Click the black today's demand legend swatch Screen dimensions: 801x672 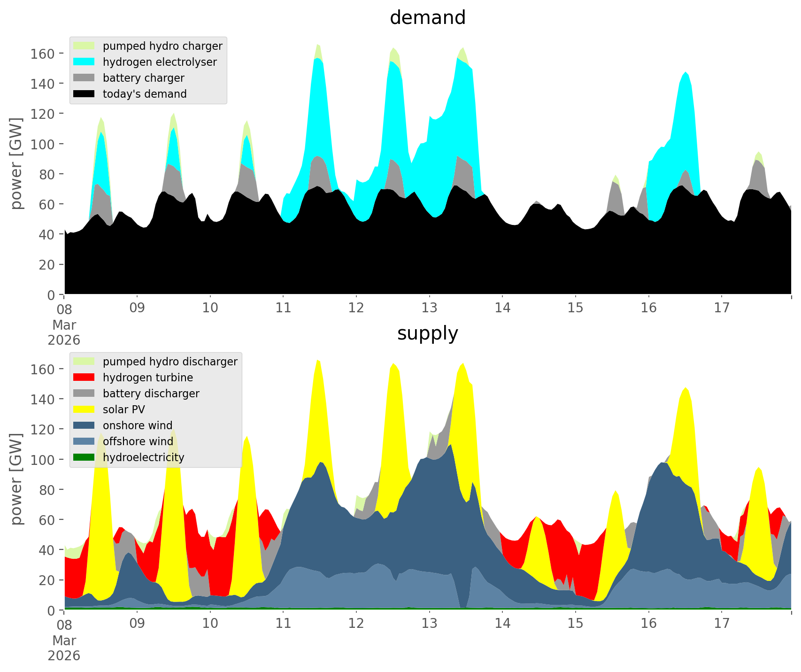pos(84,94)
